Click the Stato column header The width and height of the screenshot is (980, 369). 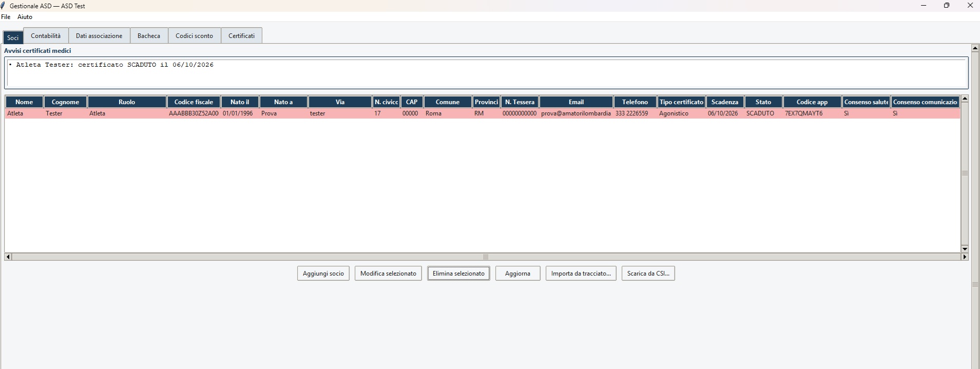click(x=763, y=102)
